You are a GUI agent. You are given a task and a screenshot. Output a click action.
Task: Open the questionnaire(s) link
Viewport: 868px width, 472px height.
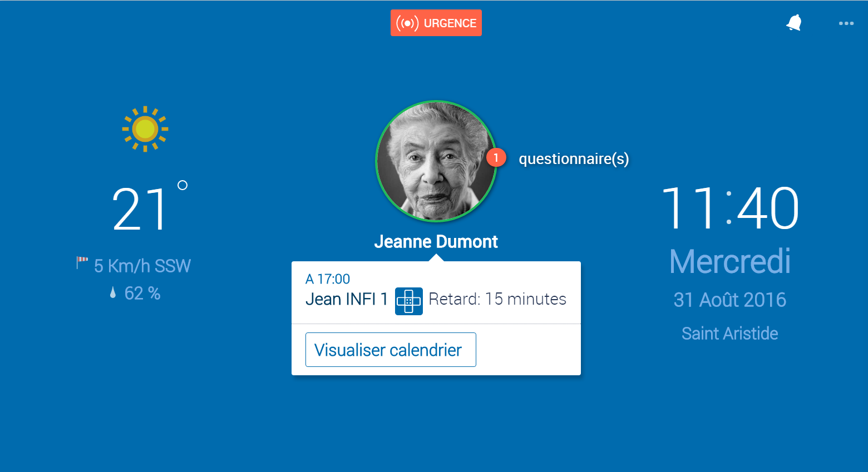pyautogui.click(x=574, y=159)
